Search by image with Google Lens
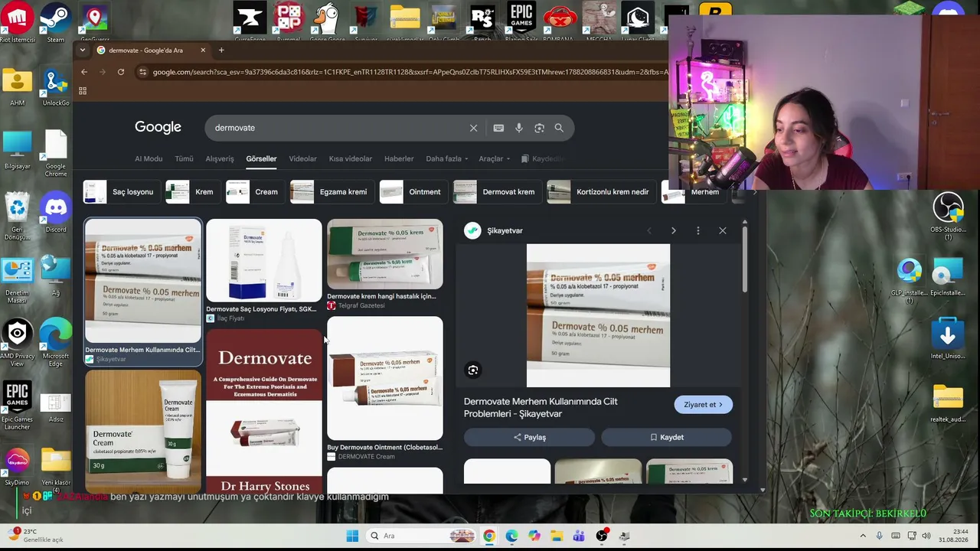Image resolution: width=980 pixels, height=551 pixels. (x=539, y=128)
